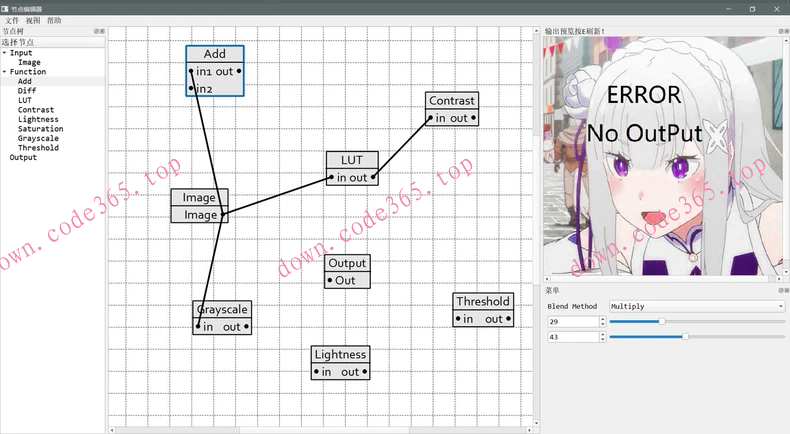The image size is (790, 434).
Task: Collapse the Input tree group
Action: click(x=5, y=52)
